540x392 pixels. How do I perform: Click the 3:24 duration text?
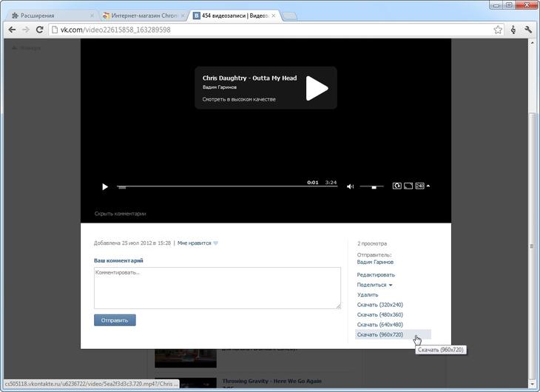(331, 182)
